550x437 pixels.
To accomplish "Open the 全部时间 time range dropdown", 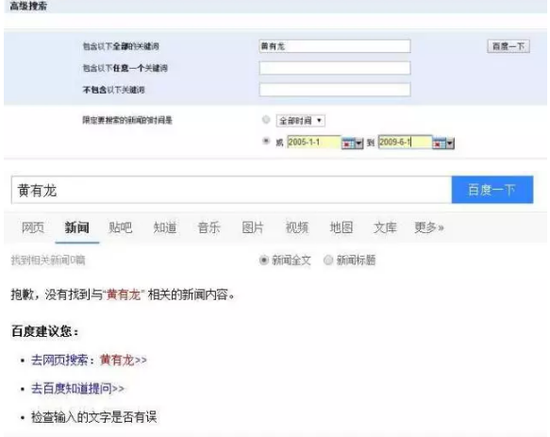I will point(301,121).
